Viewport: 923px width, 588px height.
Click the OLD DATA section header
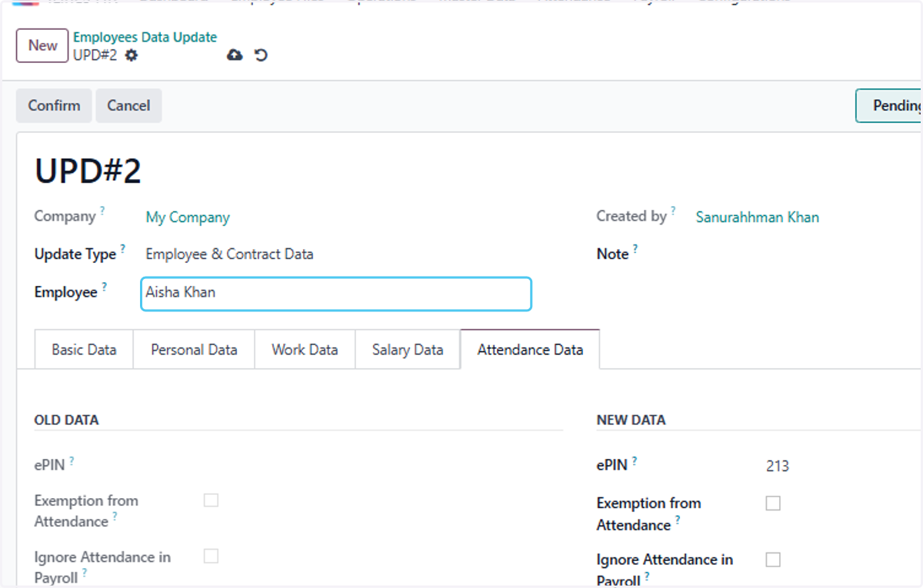(x=66, y=420)
